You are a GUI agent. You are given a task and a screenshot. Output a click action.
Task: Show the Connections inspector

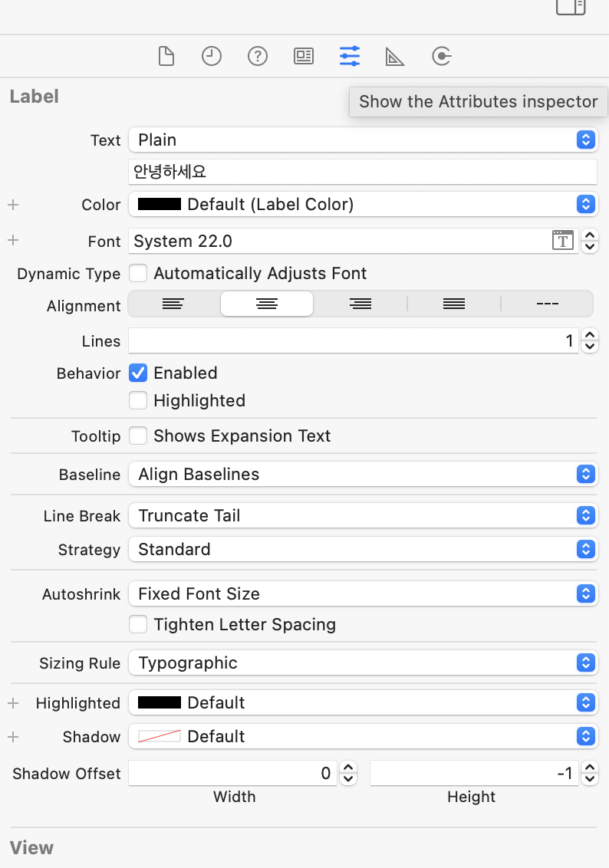pos(441,56)
